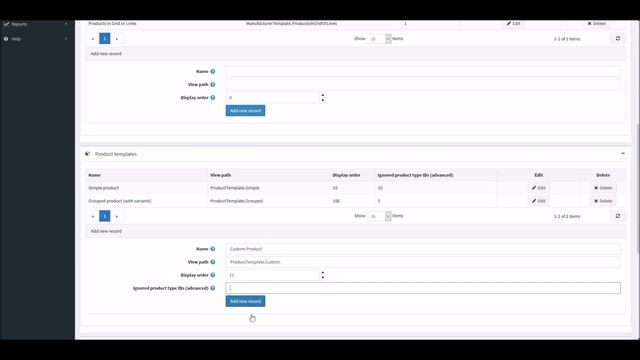
Task: Click the Display order help icon in product template form
Action: pos(213,275)
